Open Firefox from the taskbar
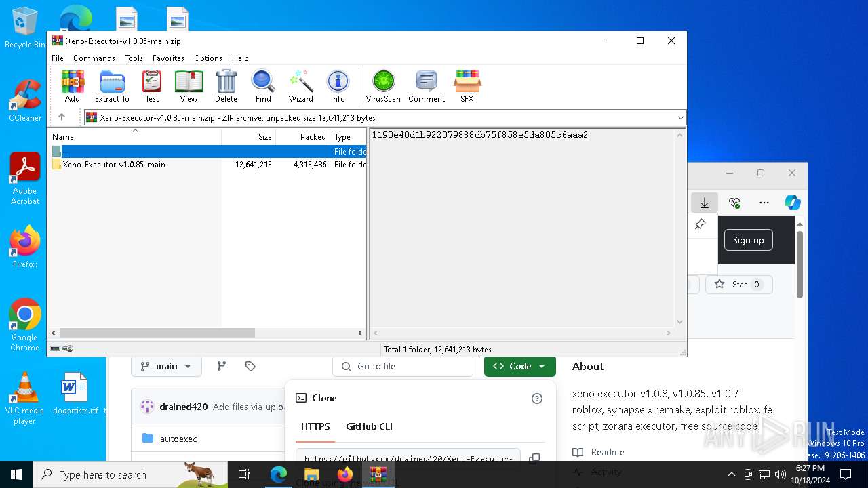 [x=345, y=474]
